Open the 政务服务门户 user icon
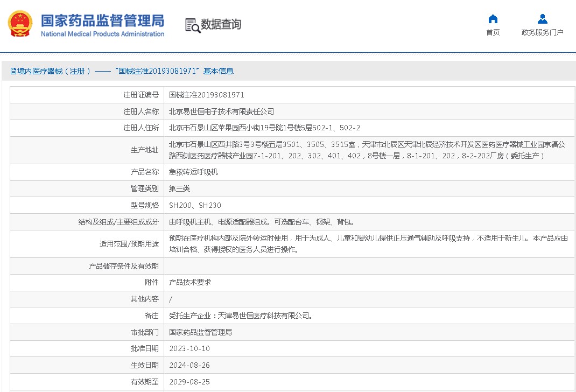Image resolution: width=576 pixels, height=392 pixels. pos(542,19)
